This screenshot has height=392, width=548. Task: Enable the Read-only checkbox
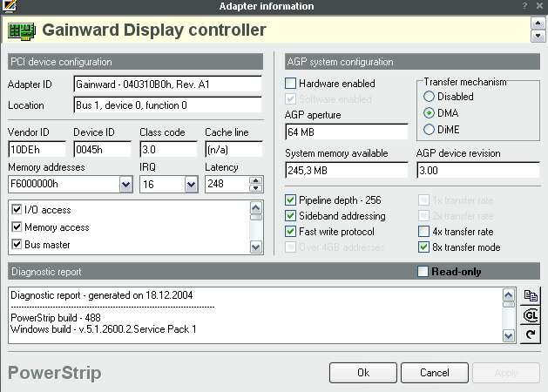pos(423,271)
